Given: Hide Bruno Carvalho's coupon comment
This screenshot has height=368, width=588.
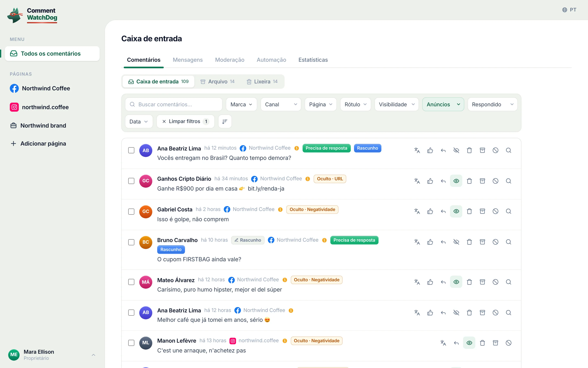Looking at the screenshot, I should click(x=456, y=242).
